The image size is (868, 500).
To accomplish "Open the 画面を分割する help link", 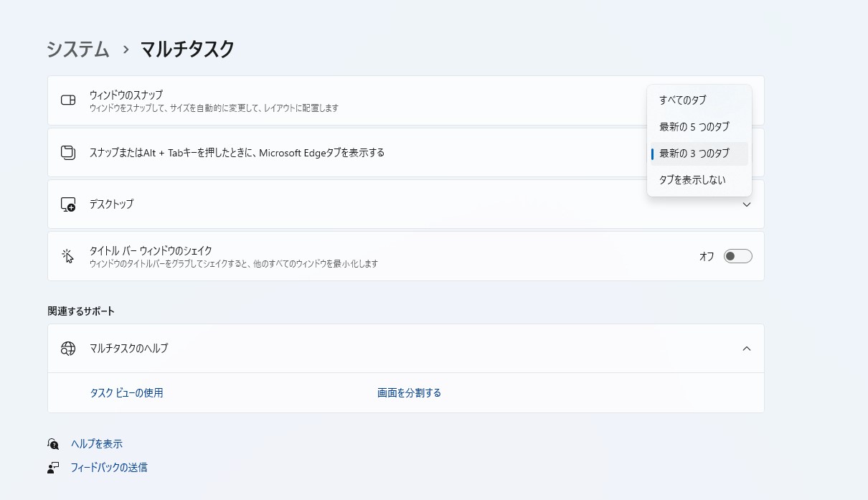I will (x=409, y=392).
